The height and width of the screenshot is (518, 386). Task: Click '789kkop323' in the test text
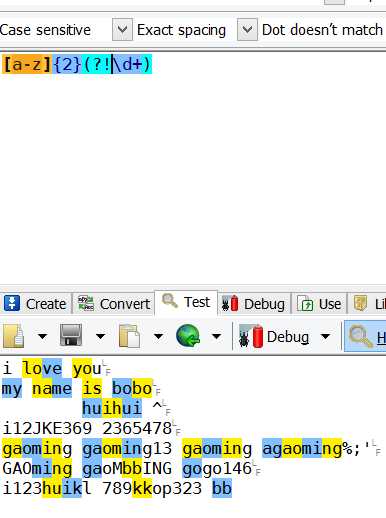tap(152, 488)
